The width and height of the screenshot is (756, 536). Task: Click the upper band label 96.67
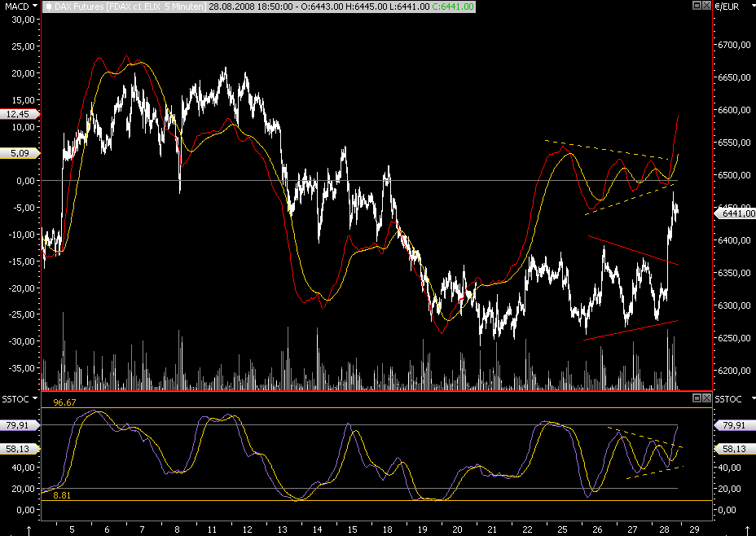tap(64, 402)
